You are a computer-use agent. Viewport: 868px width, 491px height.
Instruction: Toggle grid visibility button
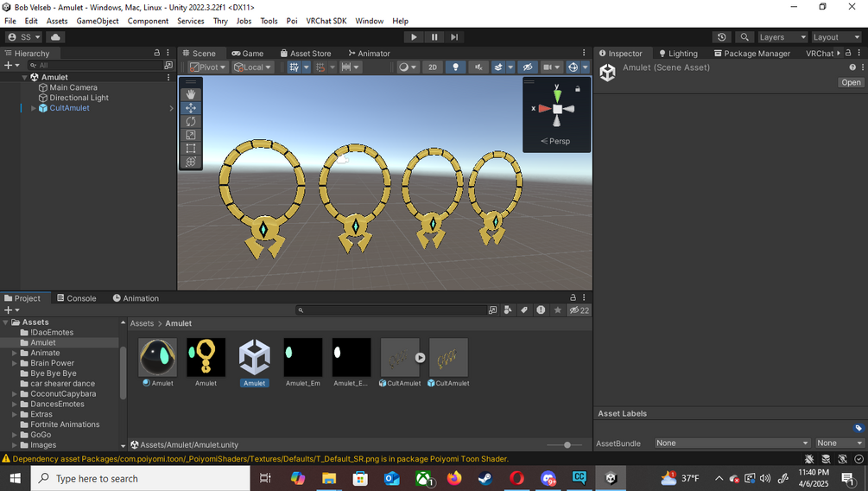294,67
